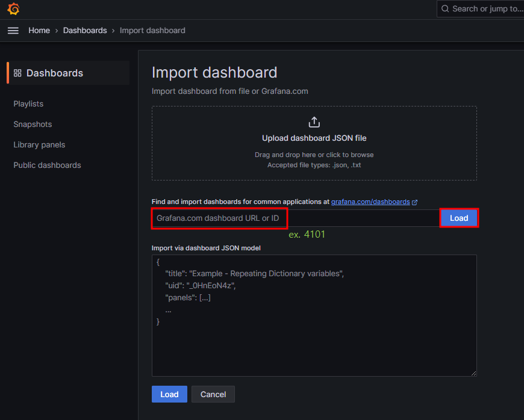Click the Import dashboard heading

click(214, 72)
